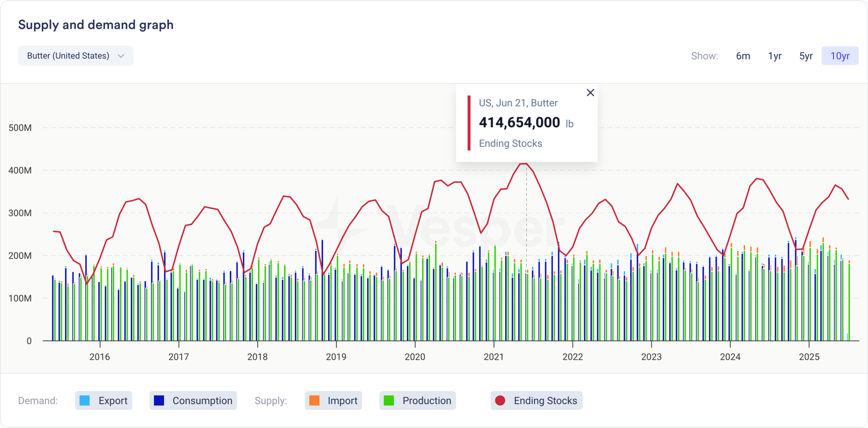Close the Ending Stocks tooltip popup
The image size is (868, 428).
[x=590, y=93]
